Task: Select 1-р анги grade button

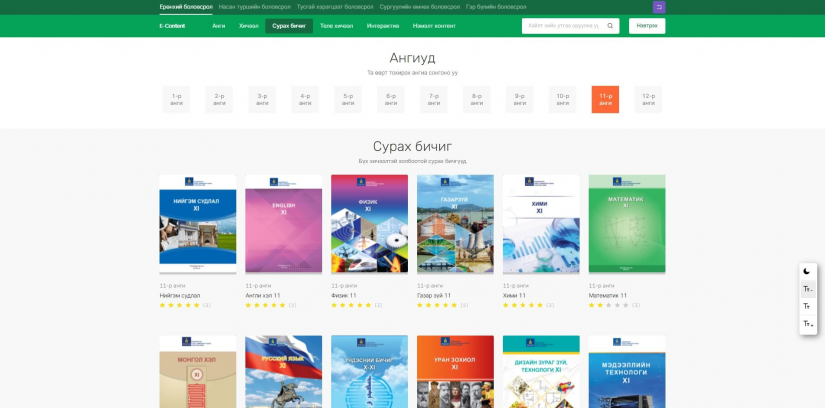Action: (176, 99)
